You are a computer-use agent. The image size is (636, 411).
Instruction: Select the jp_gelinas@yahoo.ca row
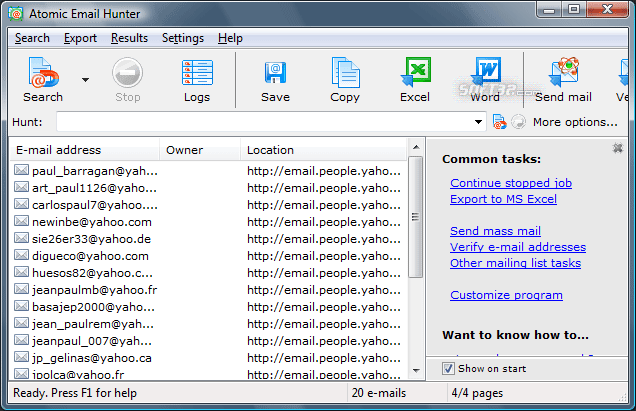[x=208, y=359]
